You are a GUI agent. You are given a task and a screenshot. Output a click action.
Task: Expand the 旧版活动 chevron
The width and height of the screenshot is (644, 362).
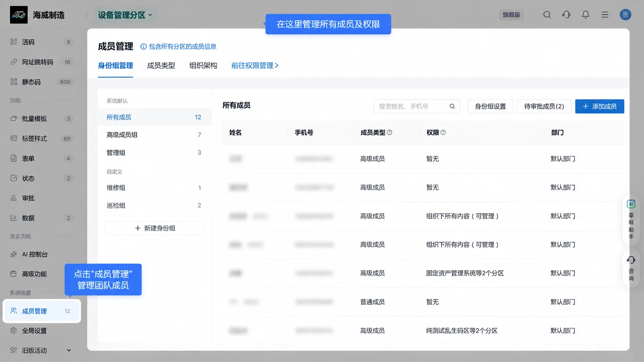[x=69, y=350]
